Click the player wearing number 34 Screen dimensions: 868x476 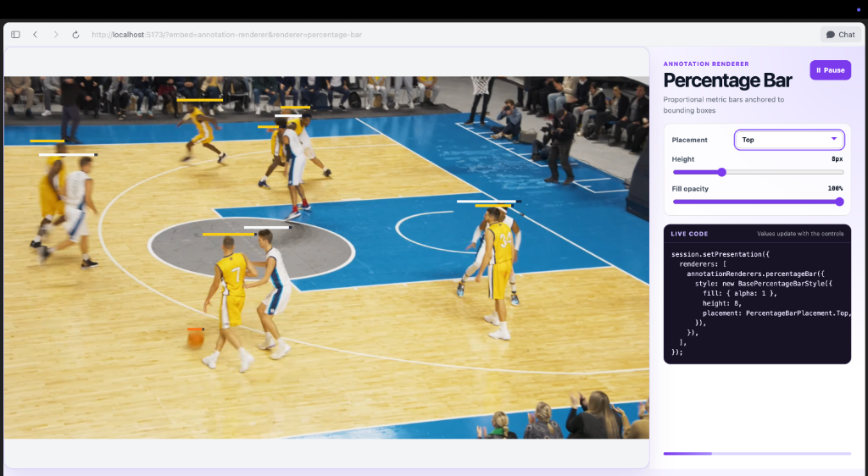(498, 272)
